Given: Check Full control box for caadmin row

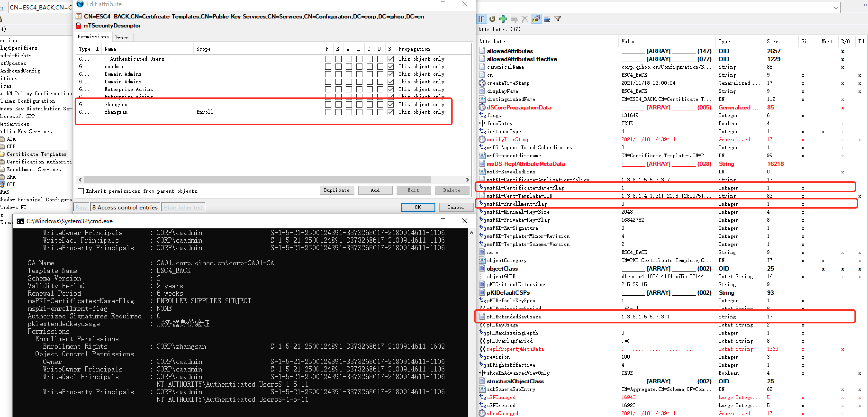Looking at the screenshot, I should point(328,67).
